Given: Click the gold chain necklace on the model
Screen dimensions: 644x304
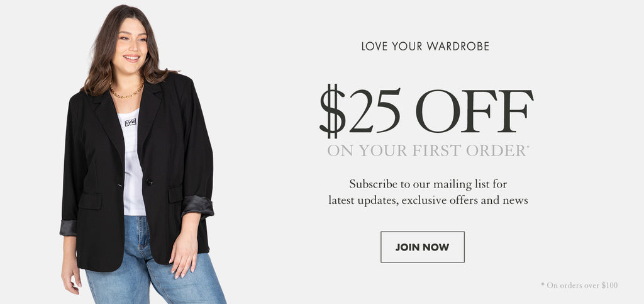Looking at the screenshot, I should tap(126, 91).
